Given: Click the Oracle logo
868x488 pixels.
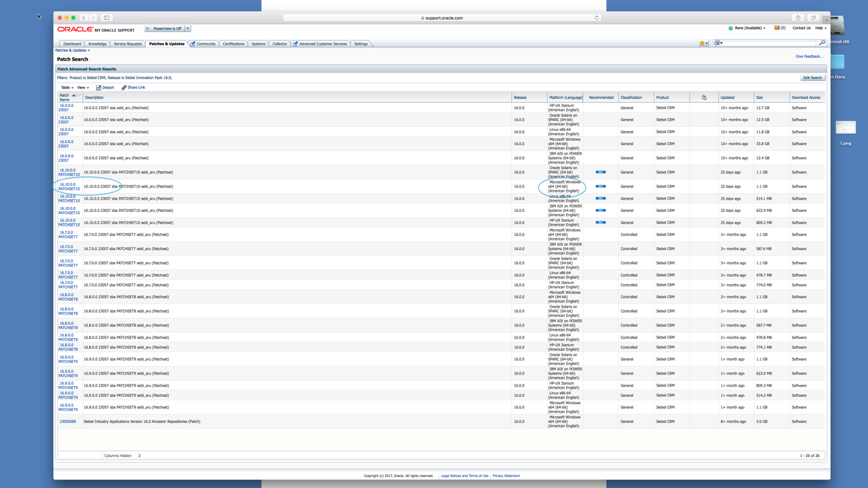Looking at the screenshot, I should click(75, 29).
